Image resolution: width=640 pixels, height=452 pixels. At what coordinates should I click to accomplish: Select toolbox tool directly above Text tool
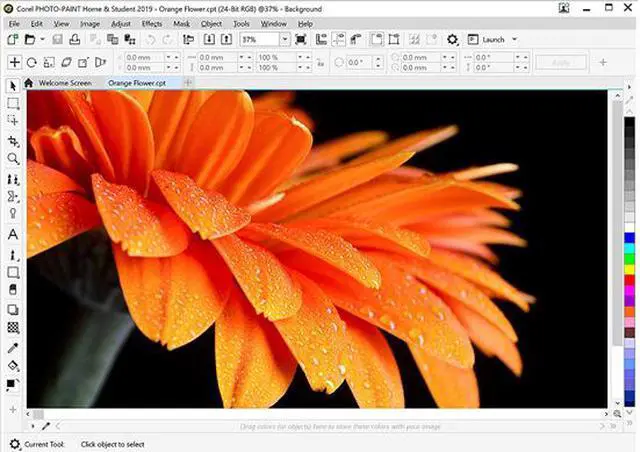[13, 213]
